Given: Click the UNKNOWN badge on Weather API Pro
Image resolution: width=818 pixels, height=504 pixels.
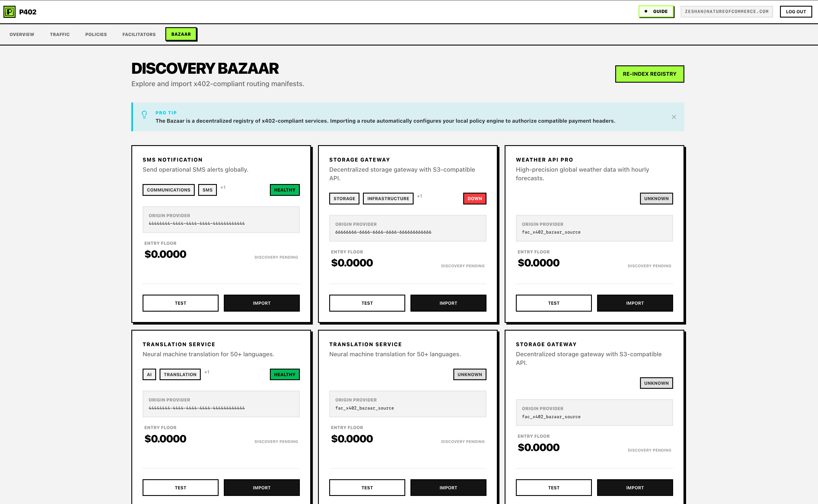Looking at the screenshot, I should pos(656,198).
